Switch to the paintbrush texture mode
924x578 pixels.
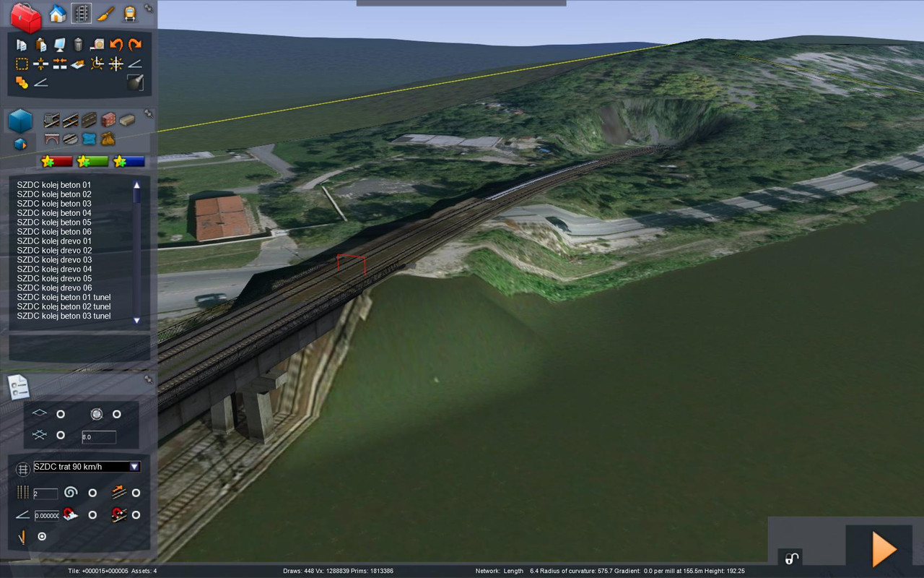point(105,14)
